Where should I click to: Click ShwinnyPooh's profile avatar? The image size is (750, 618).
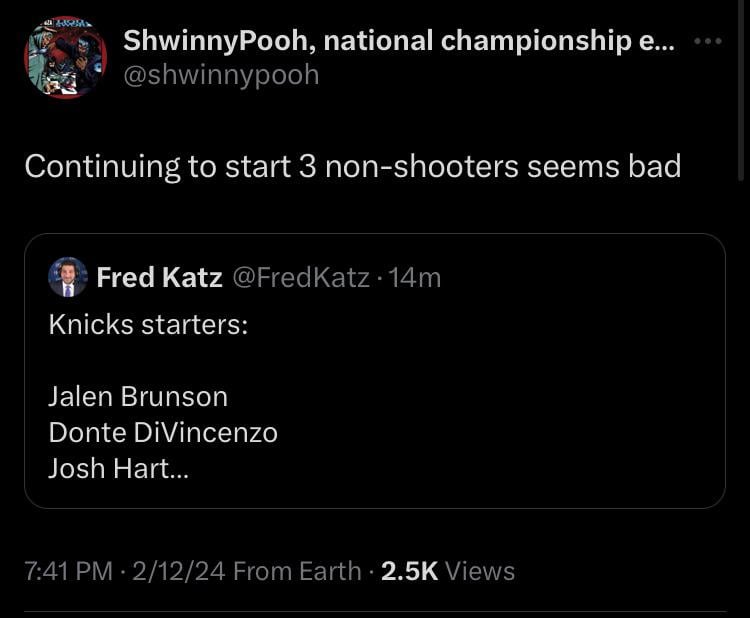click(x=65, y=57)
